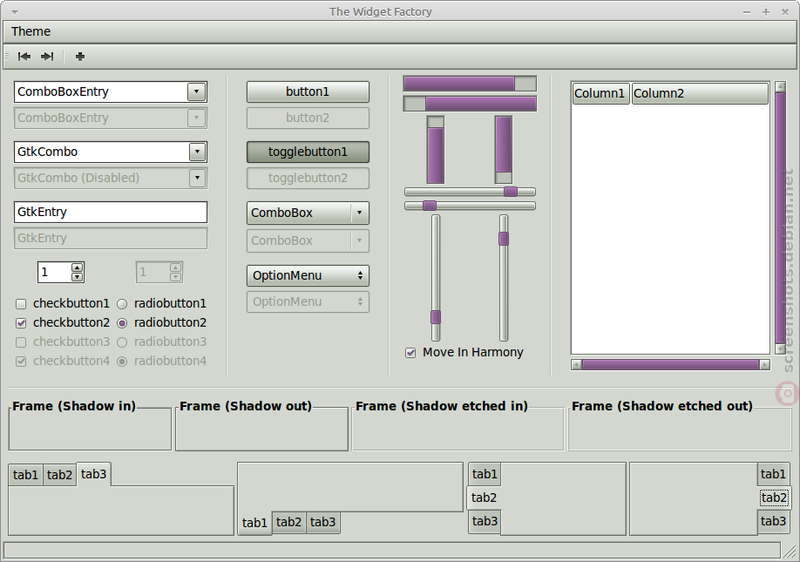Click the disabled radiobutton4
The height and width of the screenshot is (562, 800).
122,362
